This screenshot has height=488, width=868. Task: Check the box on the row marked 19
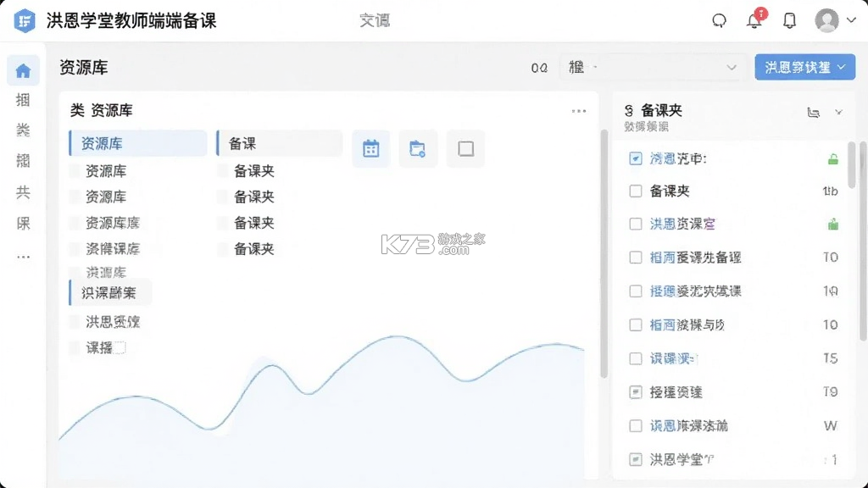click(635, 291)
